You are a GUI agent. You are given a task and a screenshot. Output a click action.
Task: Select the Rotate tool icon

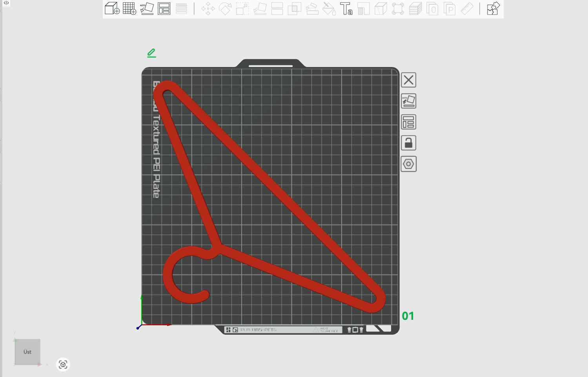(x=225, y=9)
